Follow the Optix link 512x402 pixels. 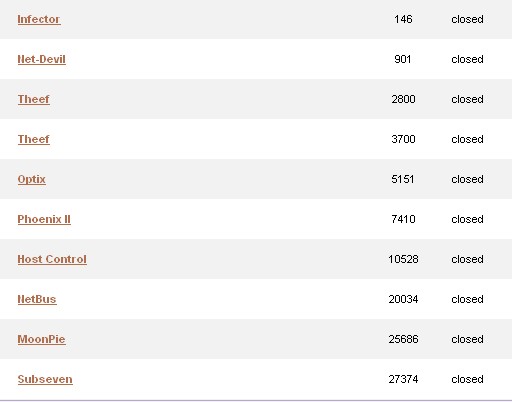point(32,179)
